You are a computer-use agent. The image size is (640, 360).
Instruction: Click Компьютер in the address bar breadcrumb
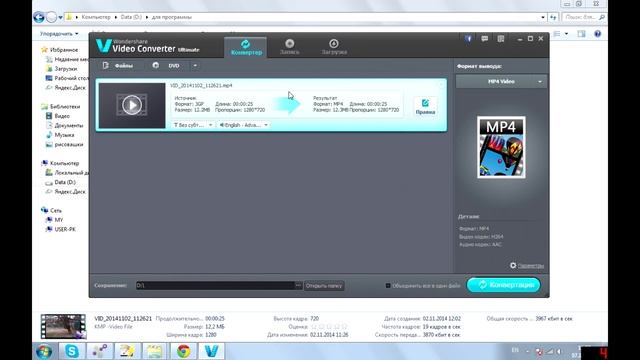point(96,17)
